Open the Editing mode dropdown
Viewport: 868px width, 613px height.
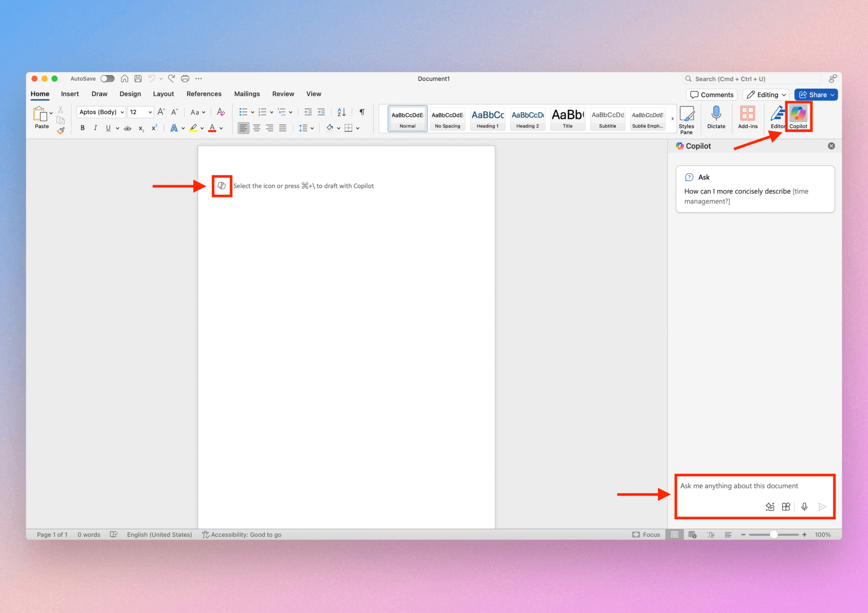click(x=765, y=94)
